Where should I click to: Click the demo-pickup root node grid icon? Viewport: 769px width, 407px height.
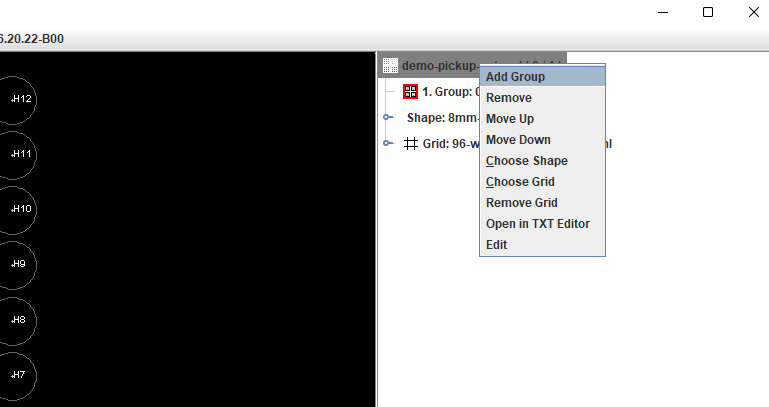point(390,66)
